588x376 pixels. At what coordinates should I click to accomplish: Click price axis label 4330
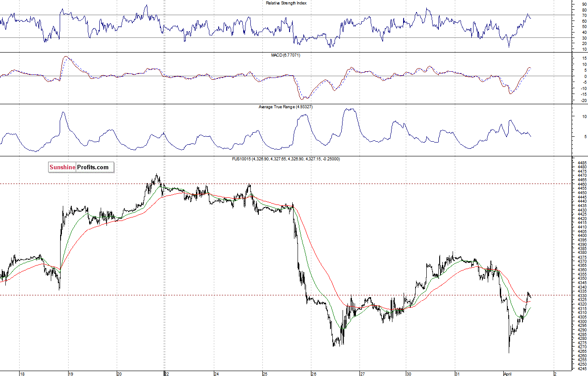(582, 295)
